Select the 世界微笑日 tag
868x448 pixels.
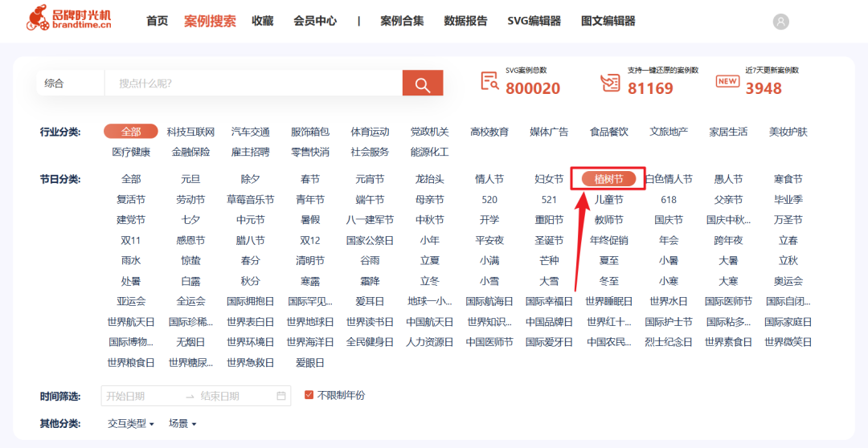pos(788,342)
